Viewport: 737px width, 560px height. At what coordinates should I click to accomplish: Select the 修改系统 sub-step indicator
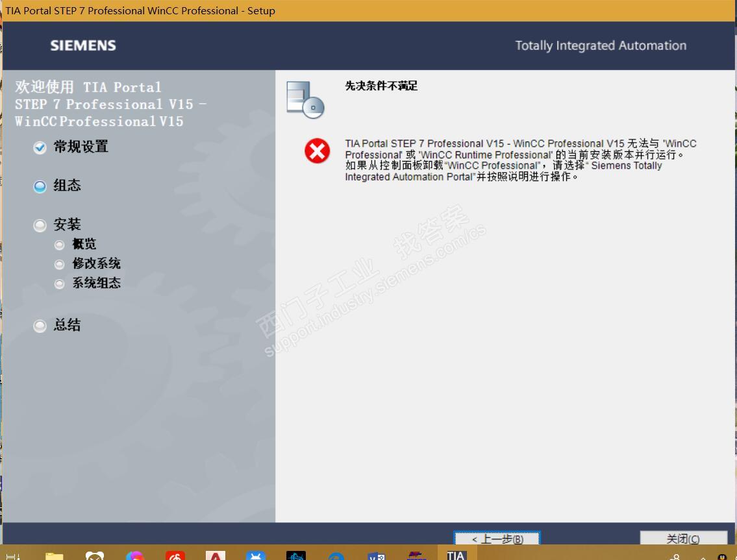pos(59,265)
